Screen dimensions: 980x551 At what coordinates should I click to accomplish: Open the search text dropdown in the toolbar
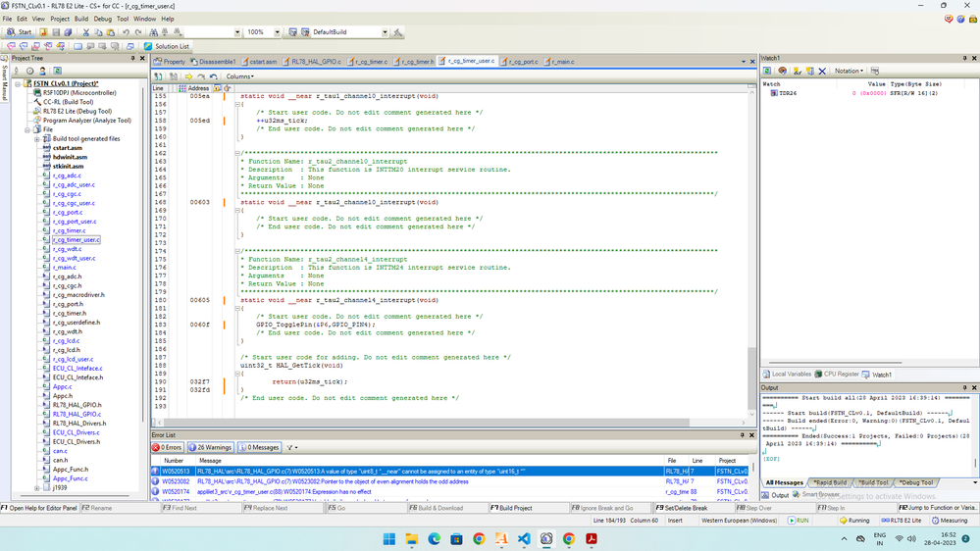[236, 31]
